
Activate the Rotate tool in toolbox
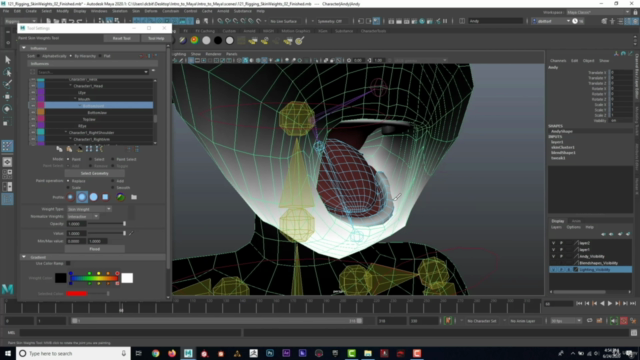tap(7, 109)
